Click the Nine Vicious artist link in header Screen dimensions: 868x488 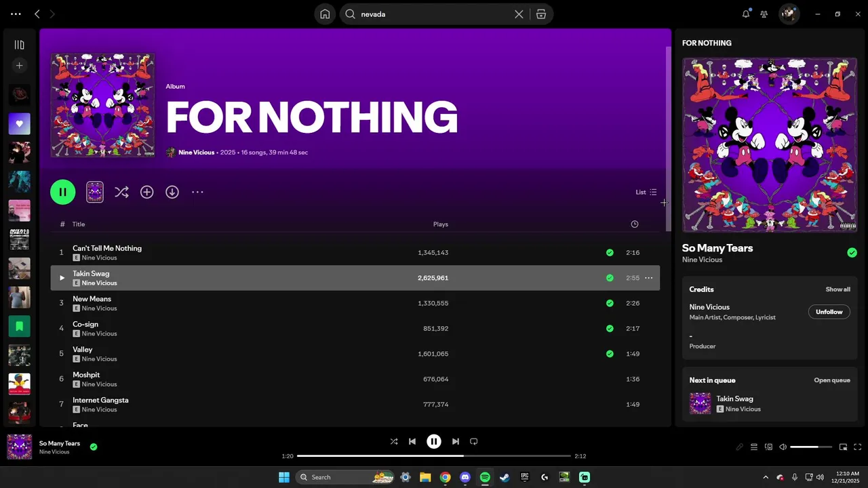196,152
